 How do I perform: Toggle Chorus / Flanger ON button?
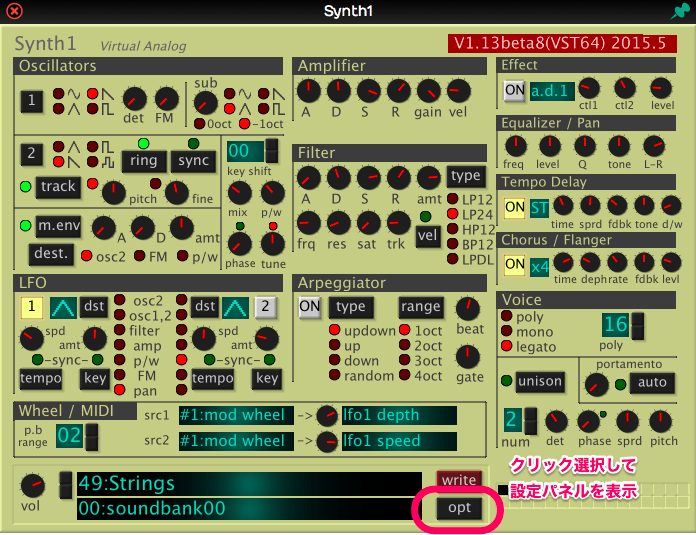tap(514, 265)
